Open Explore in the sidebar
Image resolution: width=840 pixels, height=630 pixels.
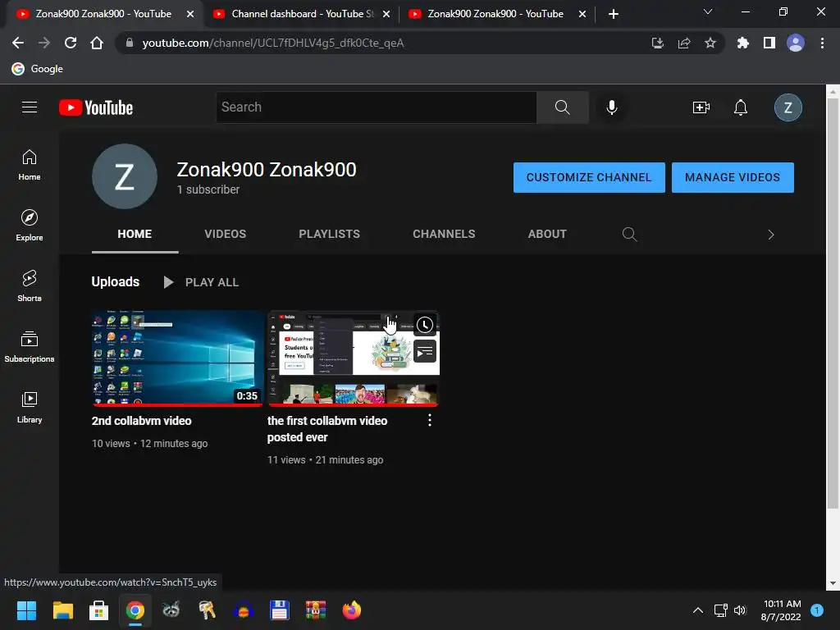(x=30, y=226)
